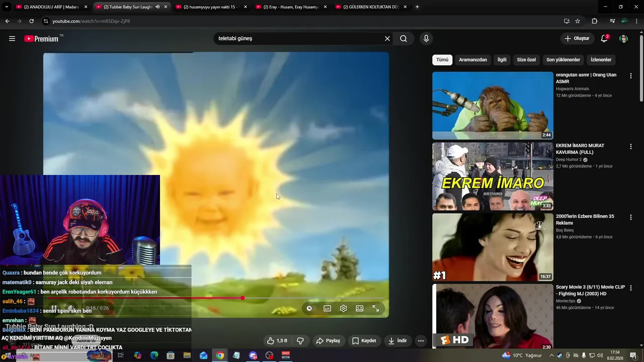The height and width of the screenshot is (362, 644).
Task: Open the weather widget showing 10°C Yağmur
Action: point(522,355)
